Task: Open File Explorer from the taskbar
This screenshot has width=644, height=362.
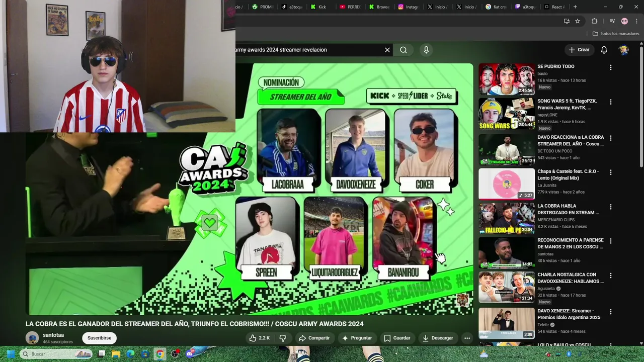Action: click(116, 354)
